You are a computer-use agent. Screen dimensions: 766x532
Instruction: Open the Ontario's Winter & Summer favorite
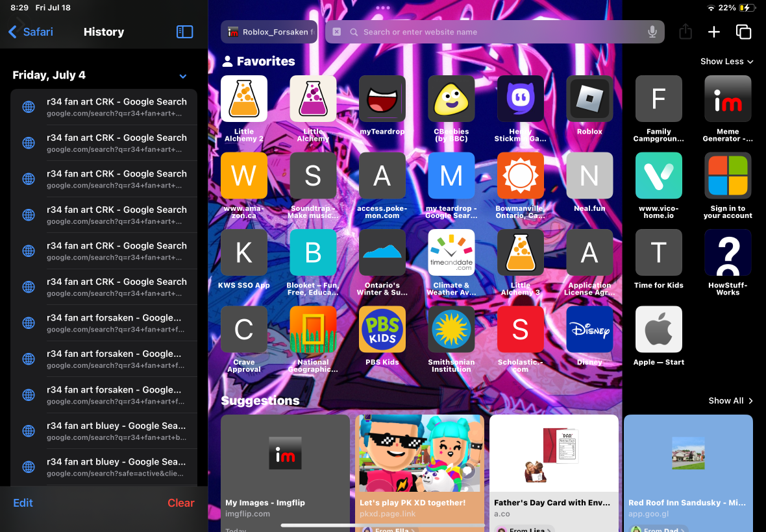pos(382,252)
